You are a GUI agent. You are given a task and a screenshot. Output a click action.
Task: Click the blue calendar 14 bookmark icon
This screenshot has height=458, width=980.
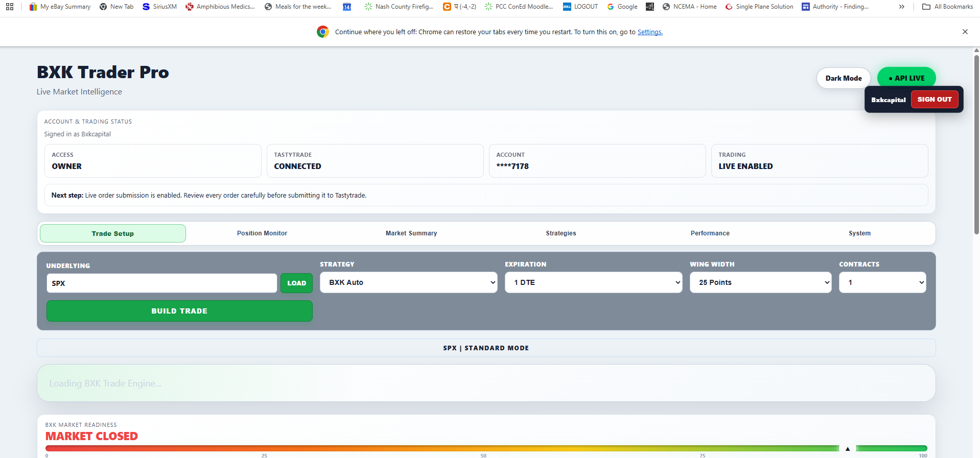coord(347,7)
